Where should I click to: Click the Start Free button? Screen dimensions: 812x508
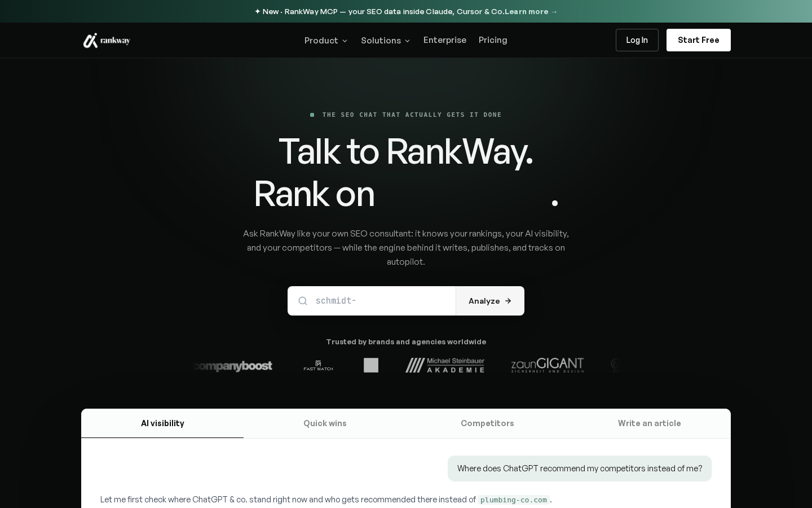(x=699, y=40)
